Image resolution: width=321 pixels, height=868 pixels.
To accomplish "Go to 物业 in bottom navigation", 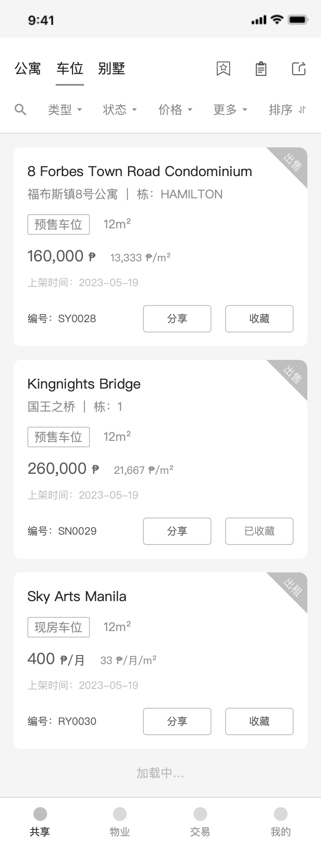I will pos(120,814).
